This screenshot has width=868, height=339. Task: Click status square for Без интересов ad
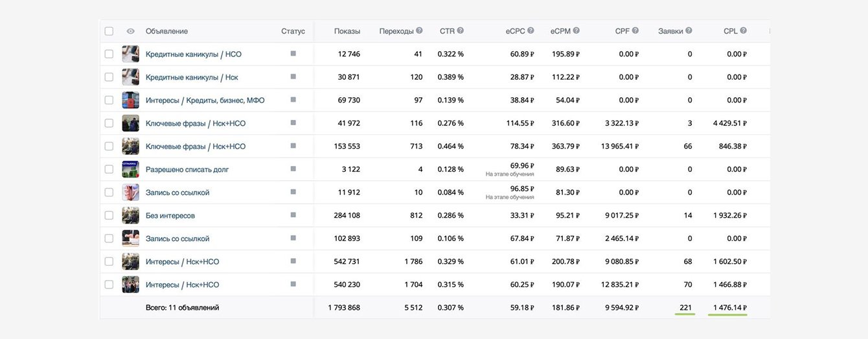[293, 215]
